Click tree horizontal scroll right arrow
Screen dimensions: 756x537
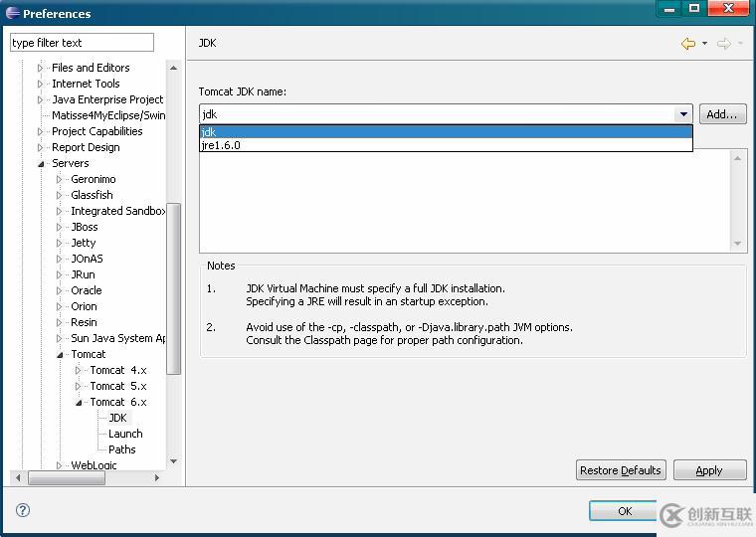157,477
